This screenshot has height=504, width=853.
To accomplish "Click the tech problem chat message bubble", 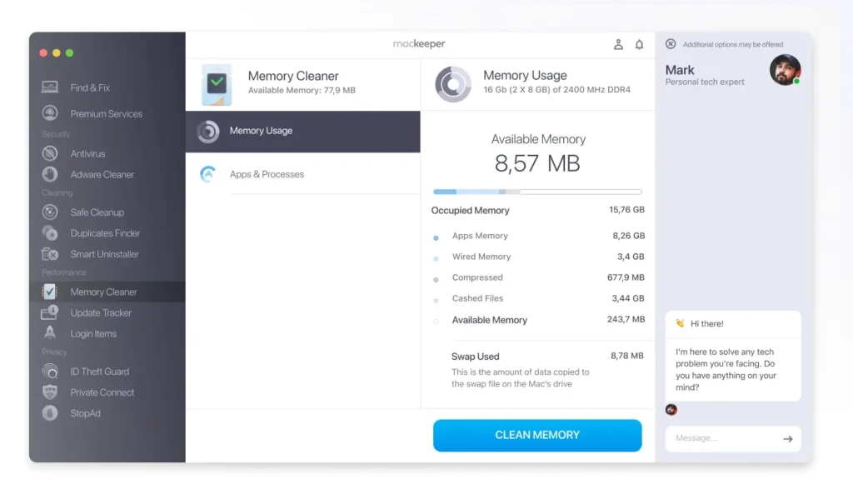I will pyautogui.click(x=733, y=370).
